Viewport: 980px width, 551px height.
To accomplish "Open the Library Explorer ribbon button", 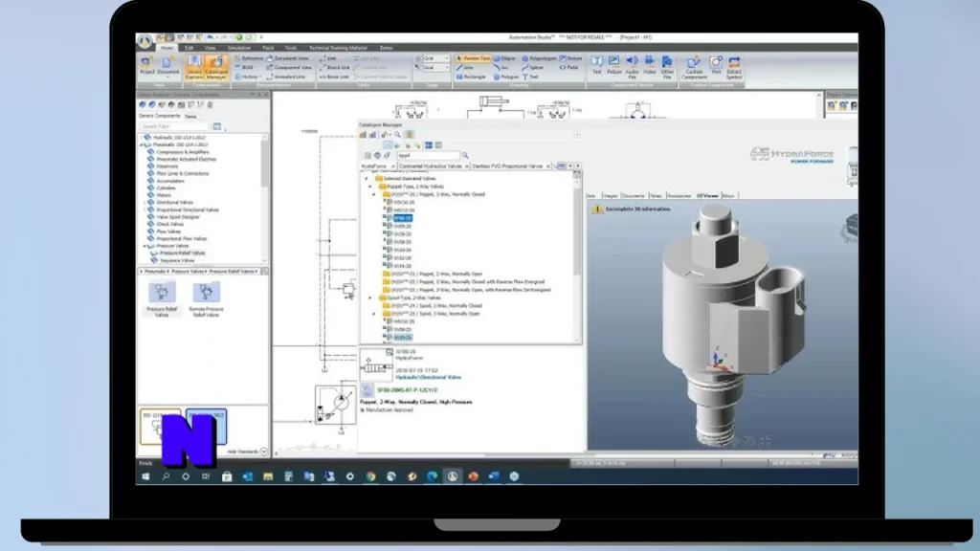I will click(193, 68).
